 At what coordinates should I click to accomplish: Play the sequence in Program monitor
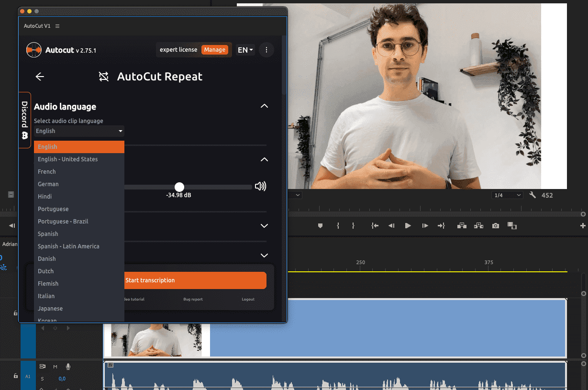click(408, 226)
